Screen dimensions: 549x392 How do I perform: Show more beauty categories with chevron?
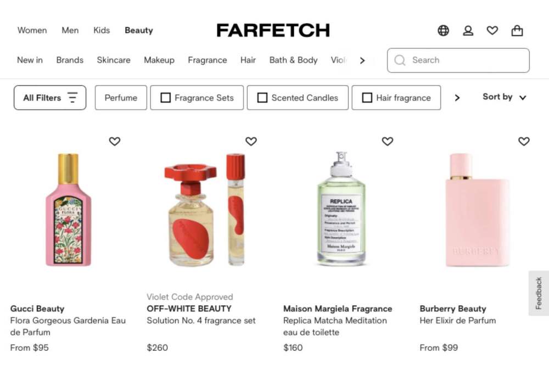[x=362, y=60]
